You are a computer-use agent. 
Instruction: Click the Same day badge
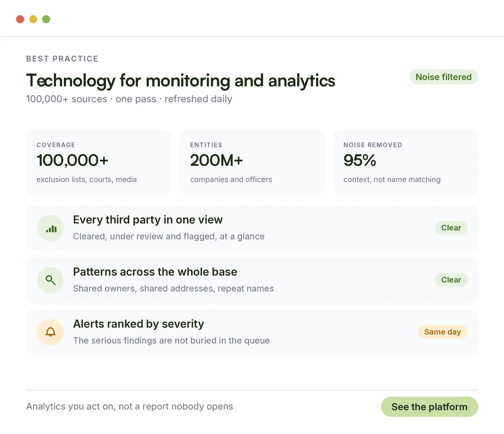pos(443,332)
